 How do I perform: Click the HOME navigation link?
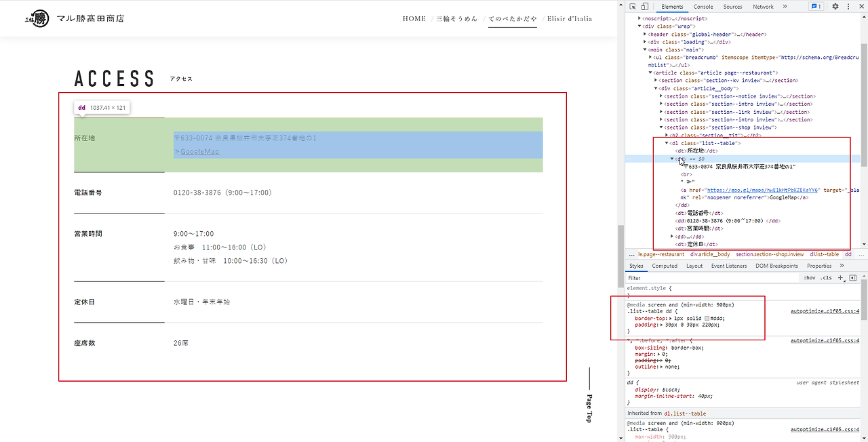(x=414, y=18)
